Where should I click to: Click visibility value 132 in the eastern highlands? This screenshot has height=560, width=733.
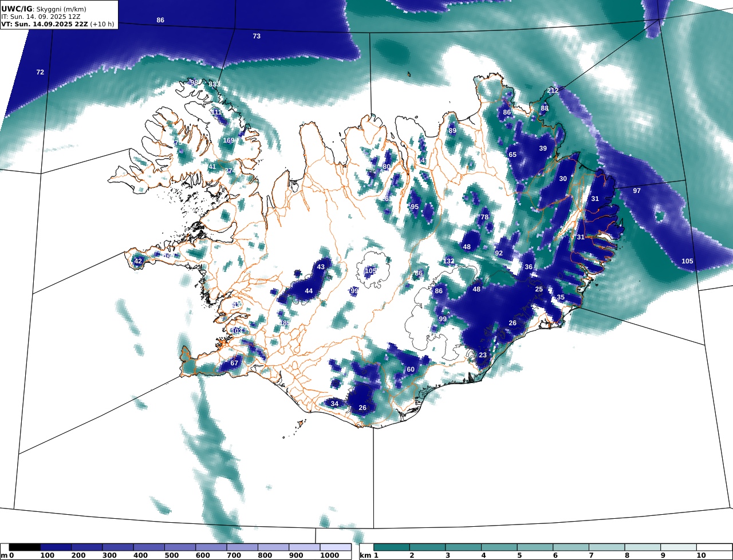click(448, 261)
